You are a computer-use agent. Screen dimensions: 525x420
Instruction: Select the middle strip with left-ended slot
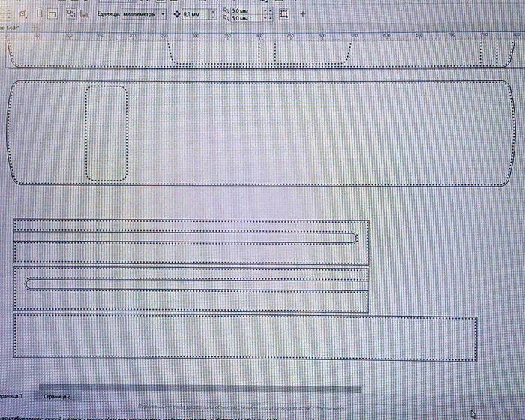coord(191,289)
